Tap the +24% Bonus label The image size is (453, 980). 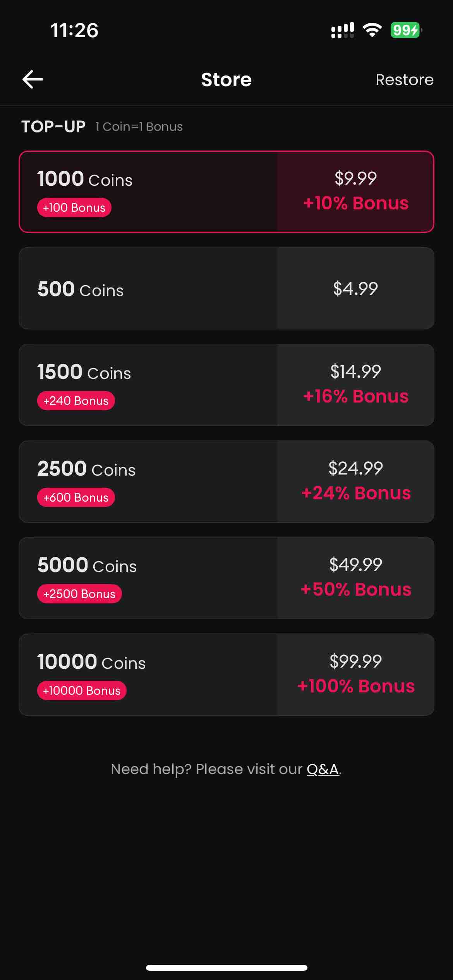(356, 493)
